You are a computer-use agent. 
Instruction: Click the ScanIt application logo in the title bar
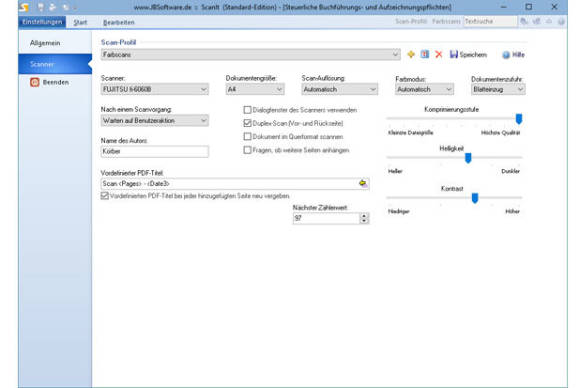point(24,7)
